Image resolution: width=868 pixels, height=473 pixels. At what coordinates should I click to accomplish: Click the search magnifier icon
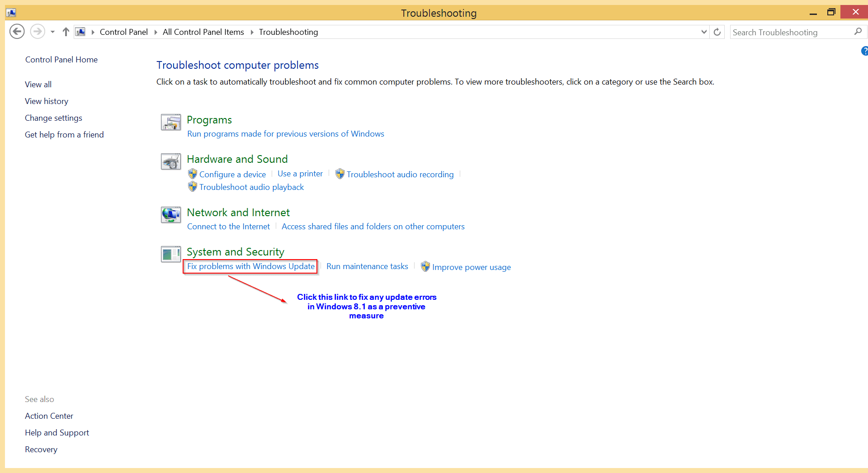coord(858,32)
